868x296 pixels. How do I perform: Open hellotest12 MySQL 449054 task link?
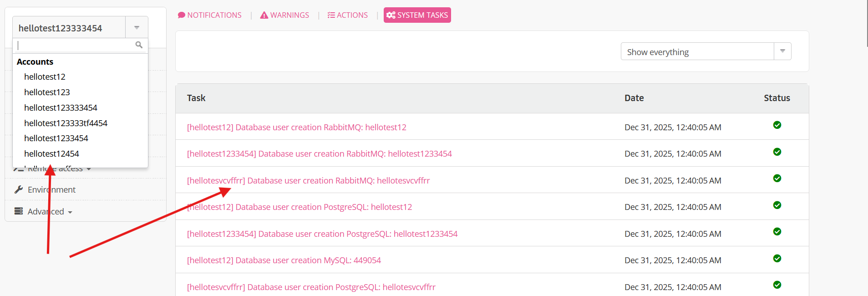pyautogui.click(x=284, y=260)
